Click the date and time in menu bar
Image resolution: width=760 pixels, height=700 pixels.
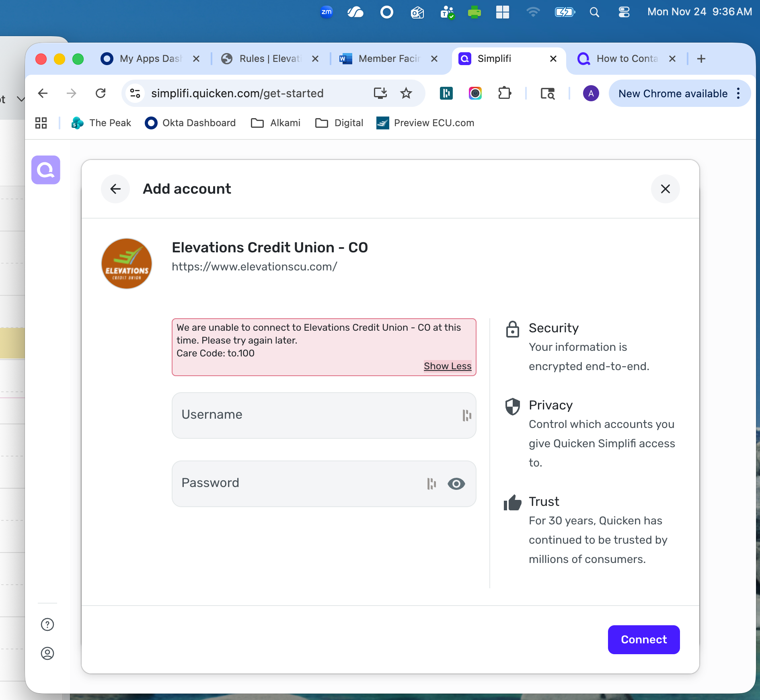pos(700,12)
